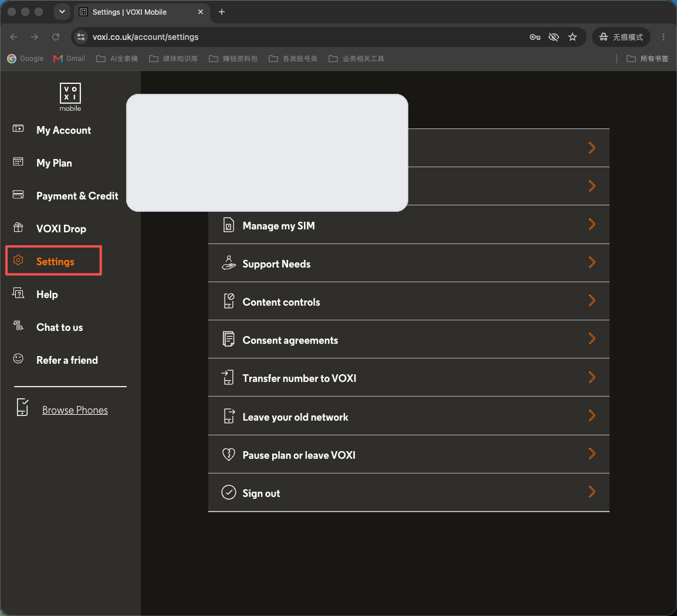The image size is (677, 616).
Task: Open the 所有书签 all bookmarks folder
Action: (x=647, y=58)
